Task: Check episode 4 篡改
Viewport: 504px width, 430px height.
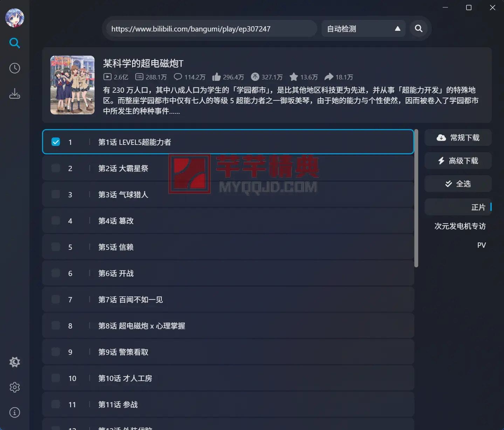Action: point(56,221)
